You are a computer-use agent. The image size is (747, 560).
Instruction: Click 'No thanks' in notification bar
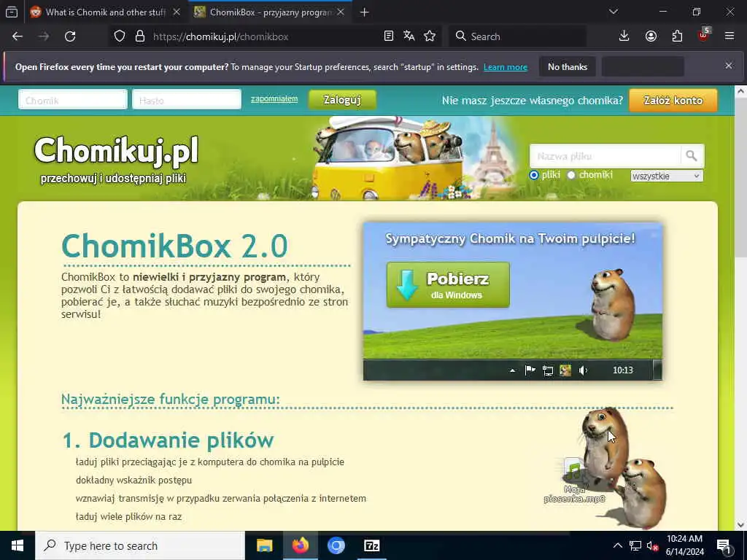tap(568, 66)
